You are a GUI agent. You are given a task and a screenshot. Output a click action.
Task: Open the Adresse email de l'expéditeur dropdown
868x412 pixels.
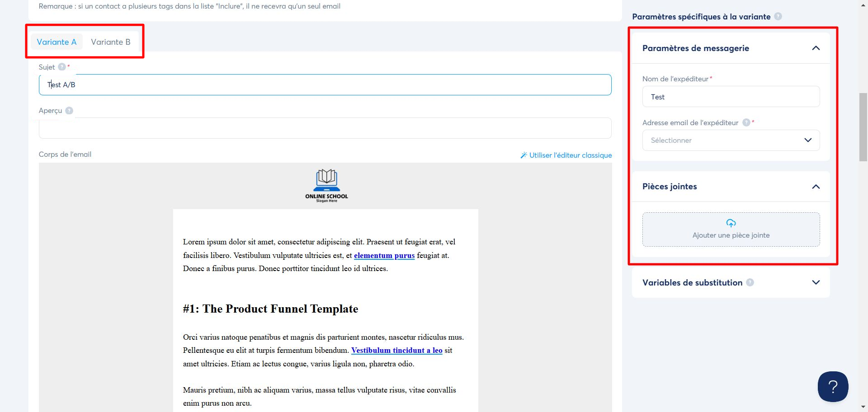click(731, 140)
